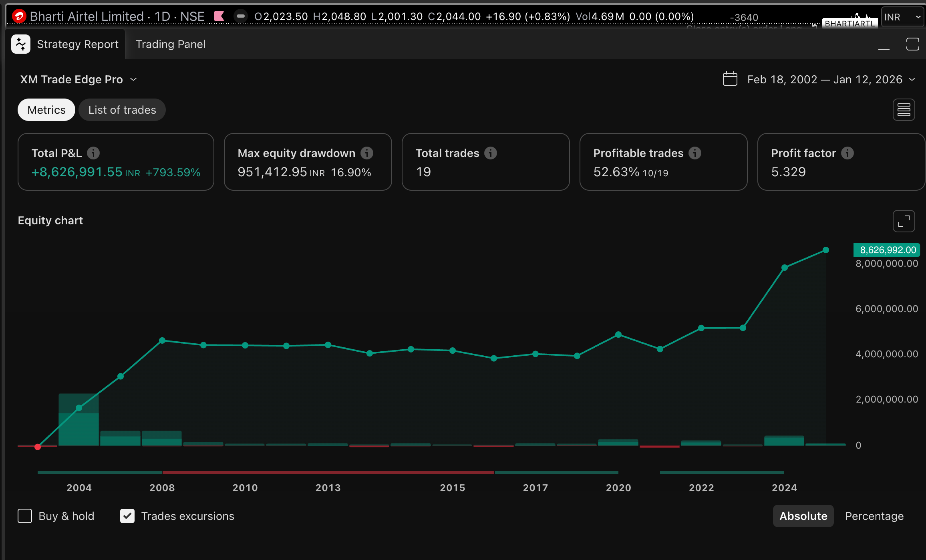
Task: Show info for Max equity drawdown
Action: coord(367,153)
